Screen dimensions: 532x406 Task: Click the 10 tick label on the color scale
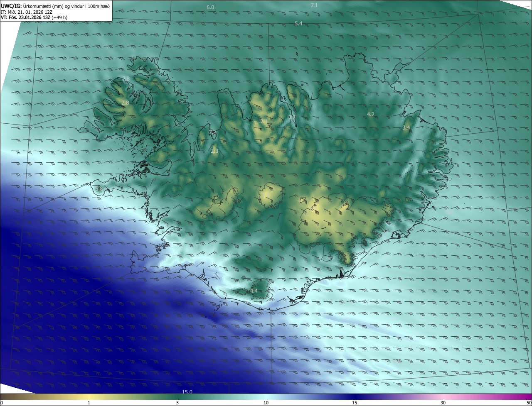click(x=266, y=403)
